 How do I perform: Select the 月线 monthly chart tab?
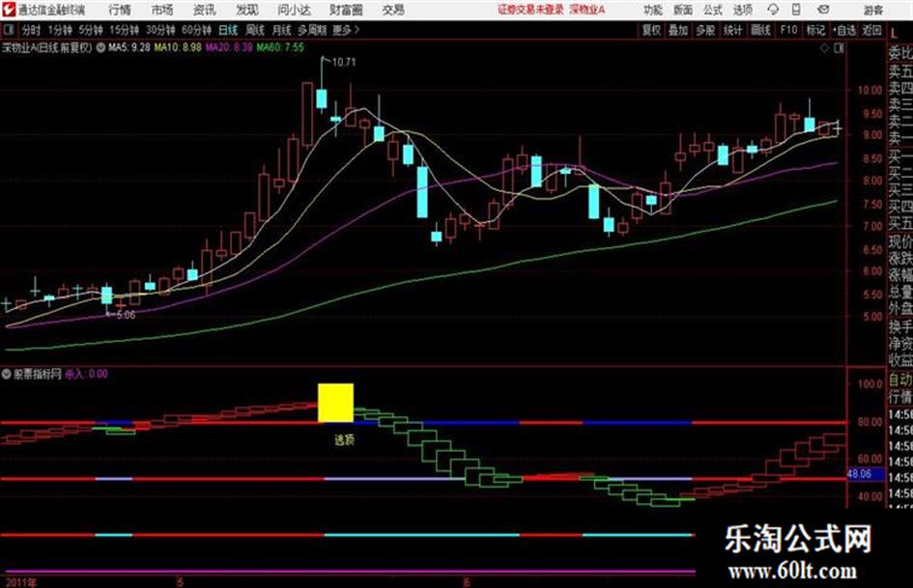tap(282, 30)
